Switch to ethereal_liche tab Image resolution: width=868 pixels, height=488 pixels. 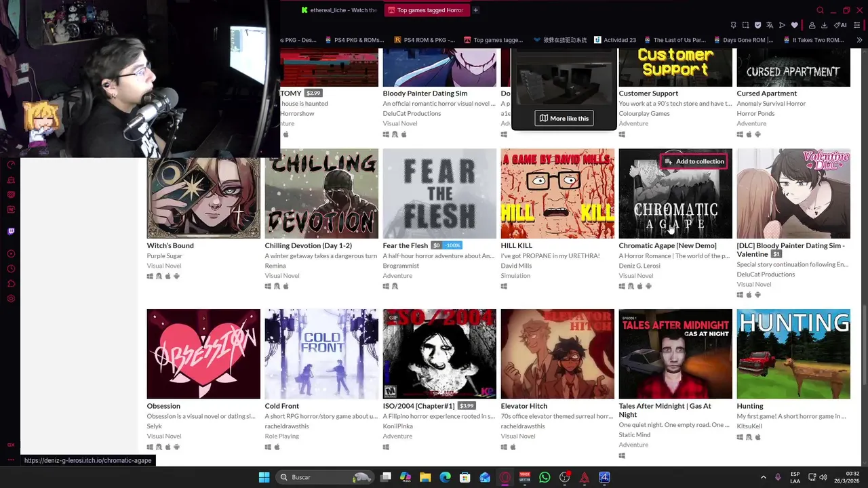339,10
